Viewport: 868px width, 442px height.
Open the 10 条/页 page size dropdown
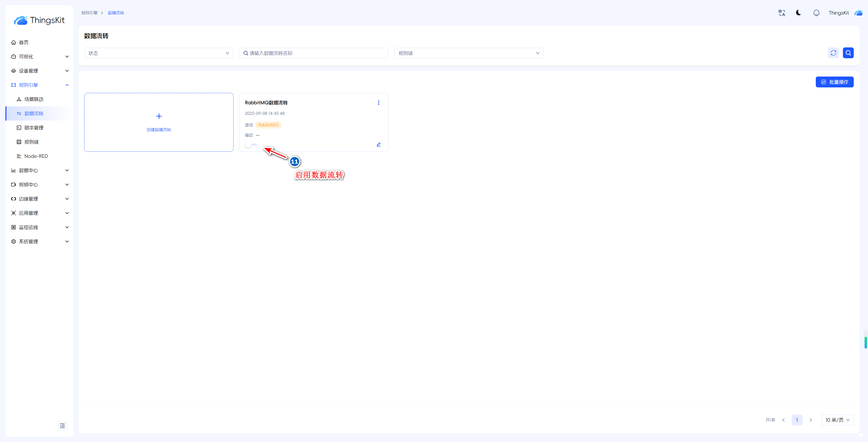(837, 420)
